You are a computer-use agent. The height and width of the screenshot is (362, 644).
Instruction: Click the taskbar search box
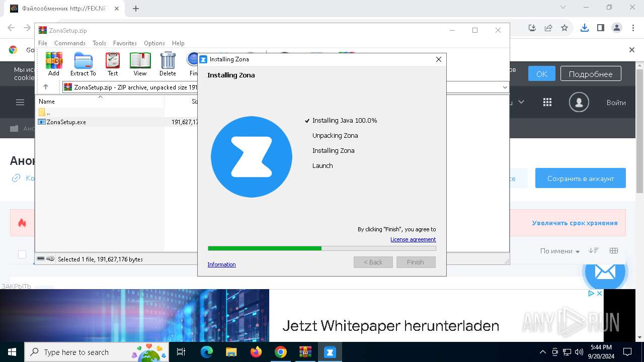click(x=96, y=352)
